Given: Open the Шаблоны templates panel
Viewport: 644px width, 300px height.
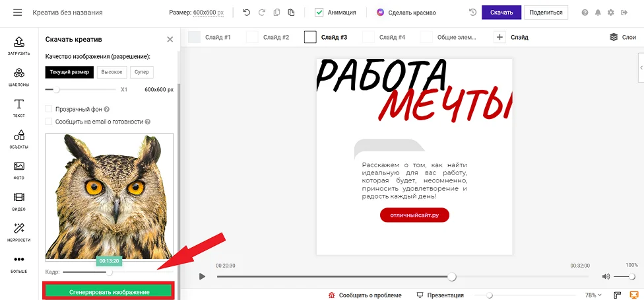Looking at the screenshot, I should pyautogui.click(x=19, y=77).
